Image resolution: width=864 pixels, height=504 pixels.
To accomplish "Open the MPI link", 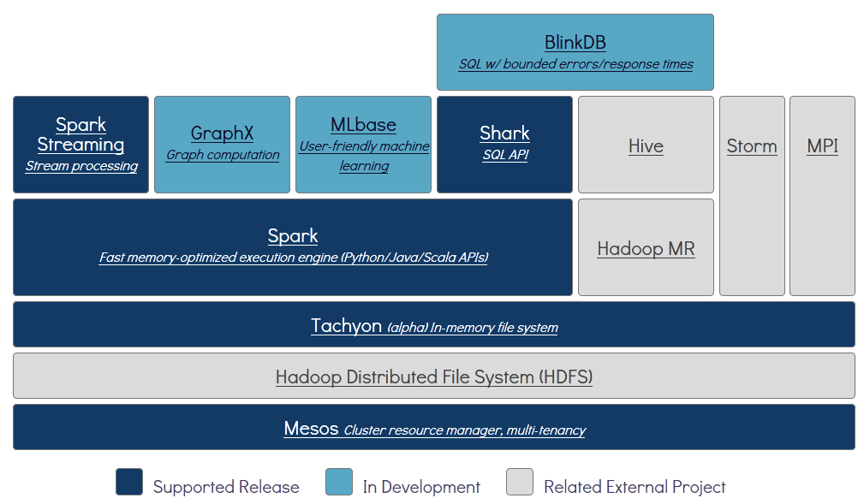I will (822, 146).
